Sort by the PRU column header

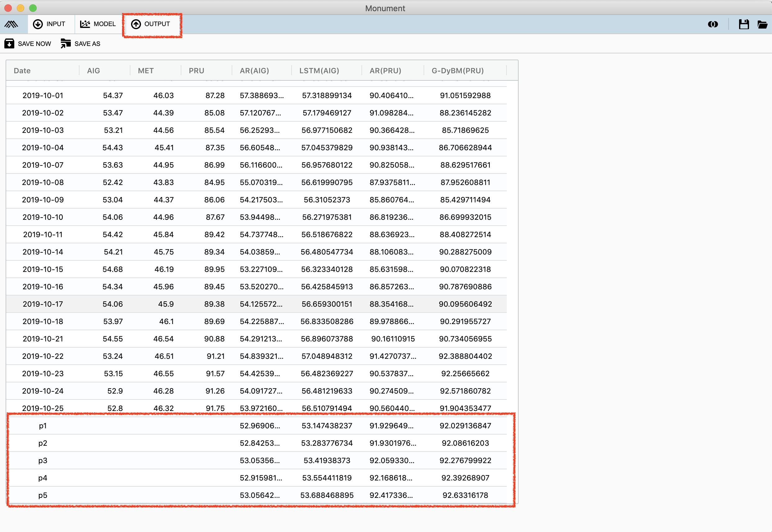197,71
